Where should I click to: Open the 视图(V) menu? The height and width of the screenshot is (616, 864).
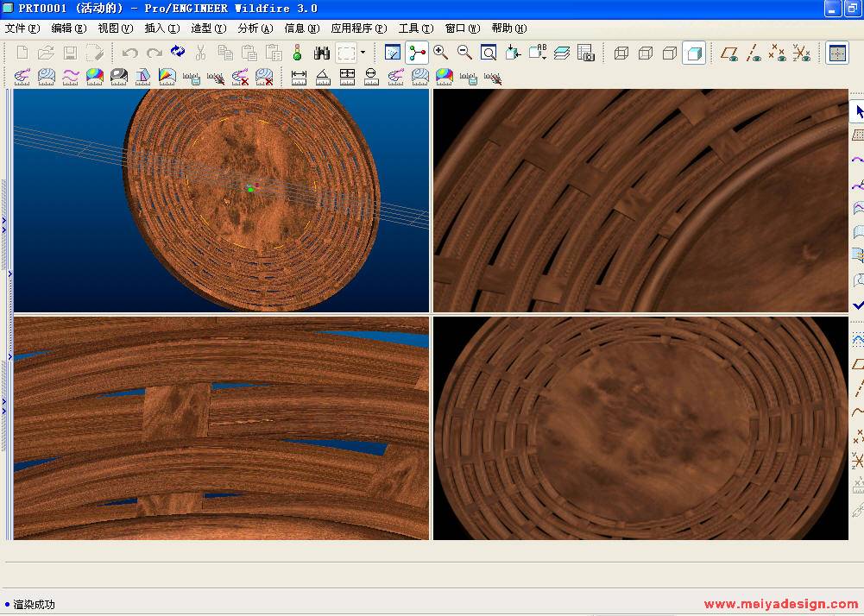[115, 28]
